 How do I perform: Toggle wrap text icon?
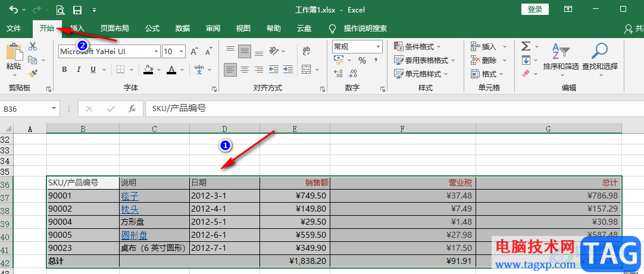coord(307,51)
